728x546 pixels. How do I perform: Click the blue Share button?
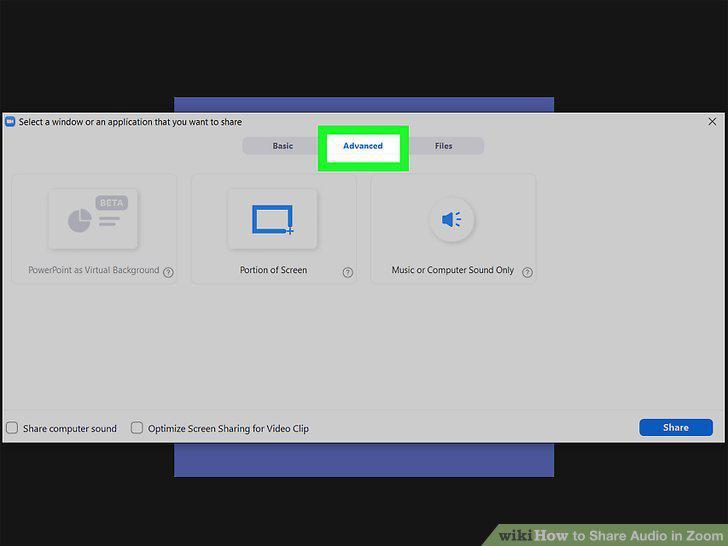pos(676,428)
